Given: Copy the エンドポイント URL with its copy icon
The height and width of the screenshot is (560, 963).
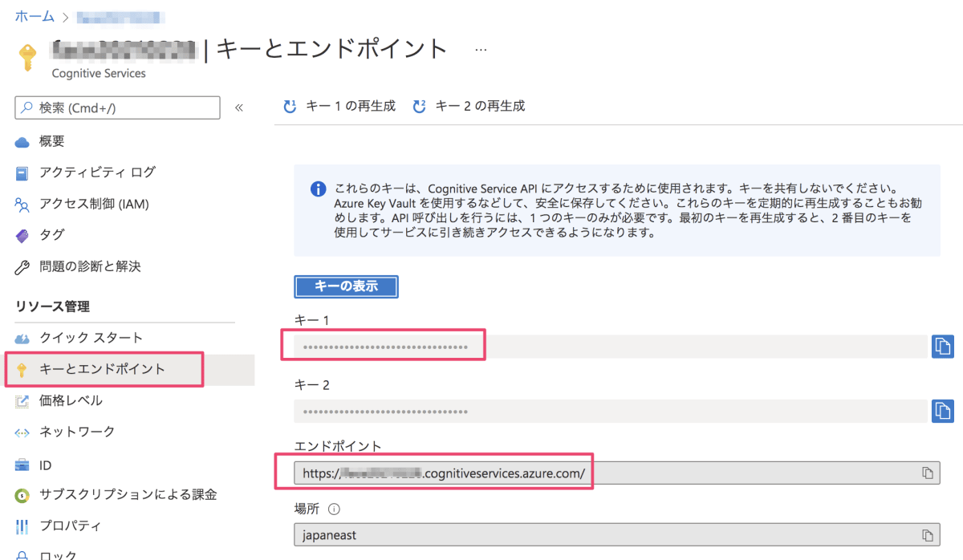Looking at the screenshot, I should point(928,473).
